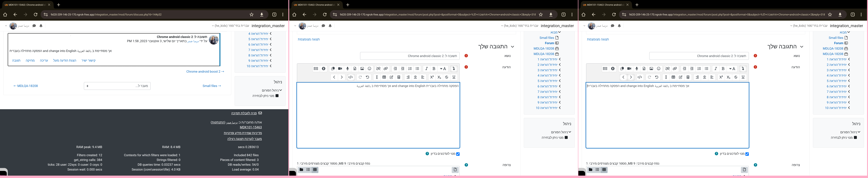Center-align text in right window's editor
This screenshot has width=868, height=178.
tap(705, 77)
